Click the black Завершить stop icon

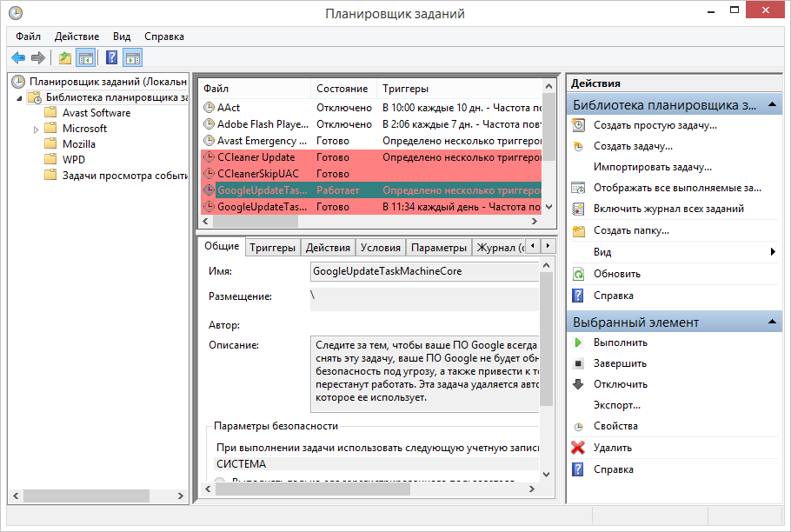pyautogui.click(x=578, y=363)
